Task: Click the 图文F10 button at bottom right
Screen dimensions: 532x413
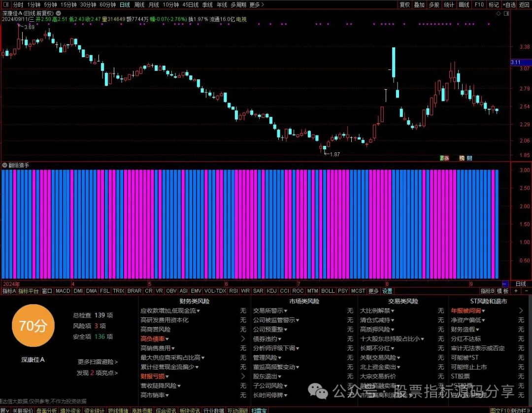Action: click(500, 410)
